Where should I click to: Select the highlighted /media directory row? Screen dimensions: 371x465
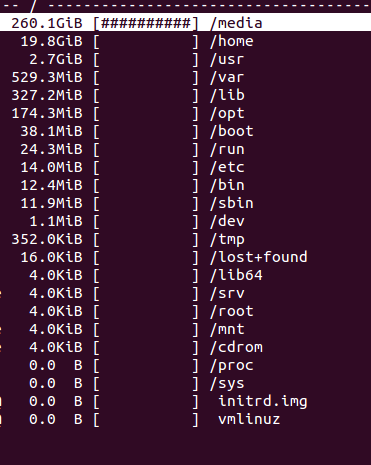pos(185,23)
